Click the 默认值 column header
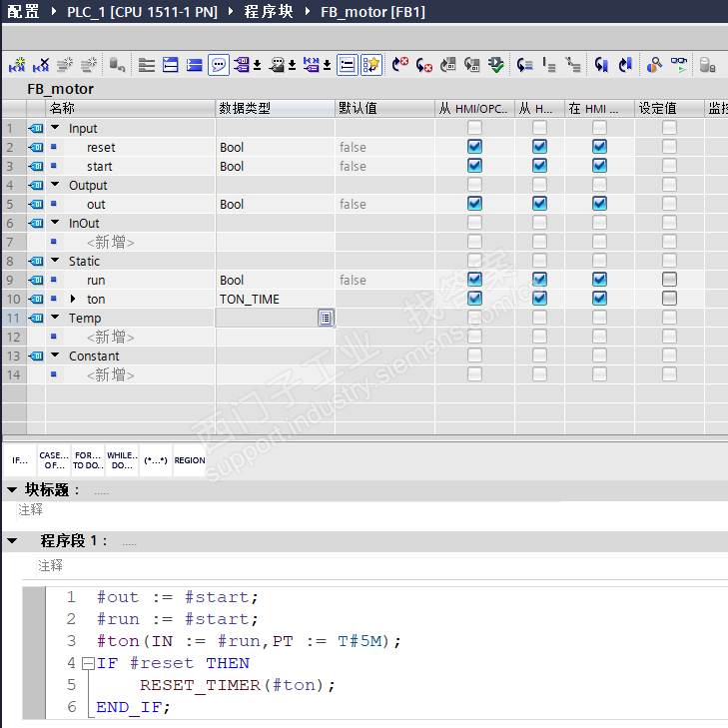Viewport: 728px width, 728px height. pyautogui.click(x=384, y=108)
